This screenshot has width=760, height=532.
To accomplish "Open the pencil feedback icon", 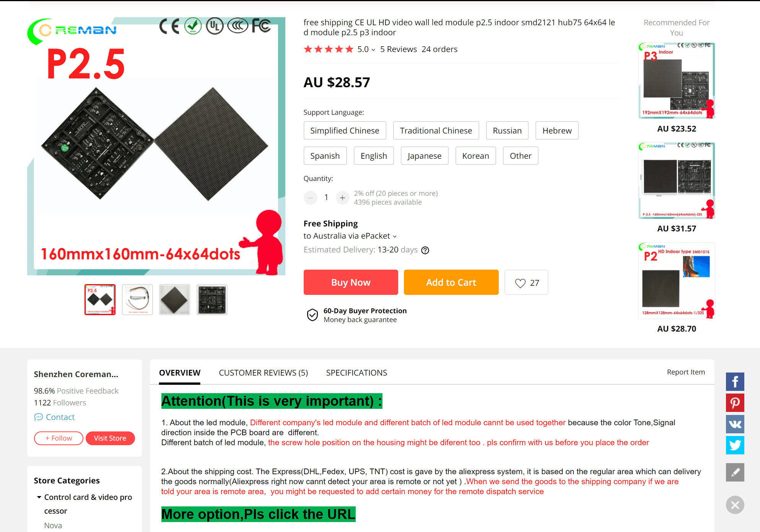I will click(x=735, y=472).
